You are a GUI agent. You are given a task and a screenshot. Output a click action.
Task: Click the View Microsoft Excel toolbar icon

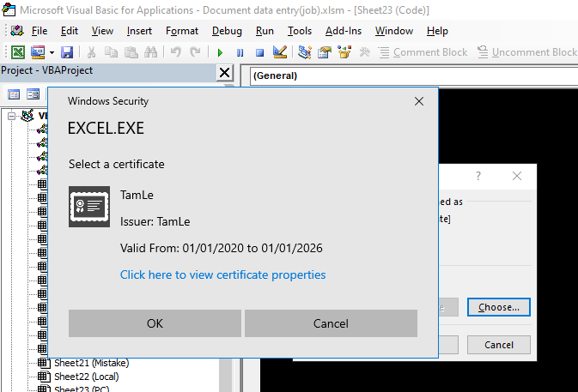(18, 52)
